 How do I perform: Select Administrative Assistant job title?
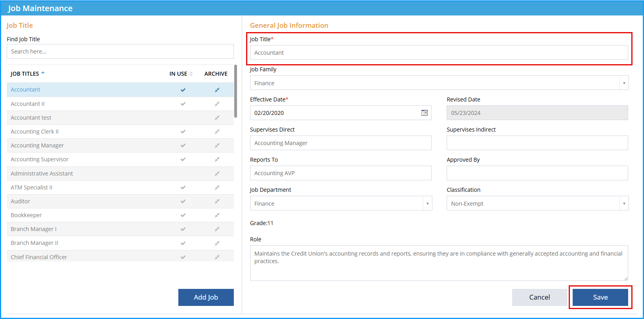point(120,174)
